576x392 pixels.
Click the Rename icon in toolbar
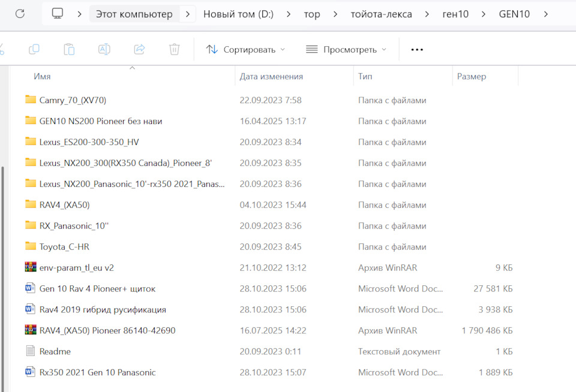click(x=104, y=49)
